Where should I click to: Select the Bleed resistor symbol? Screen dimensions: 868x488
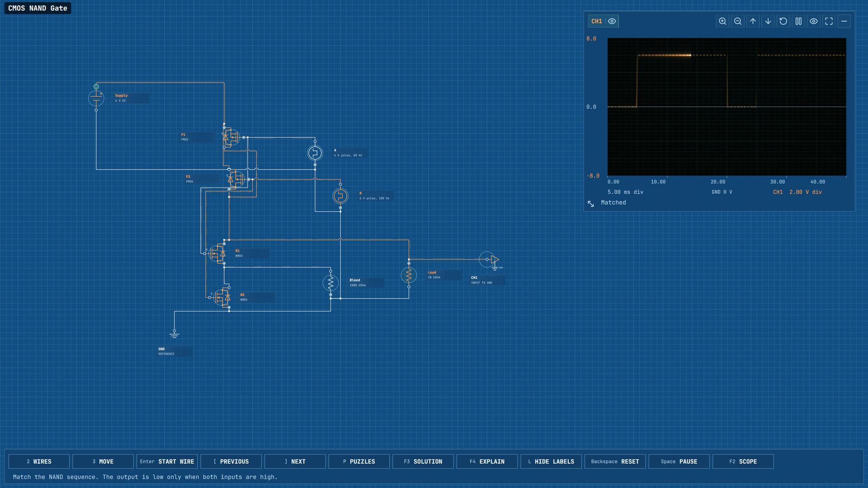tap(330, 283)
